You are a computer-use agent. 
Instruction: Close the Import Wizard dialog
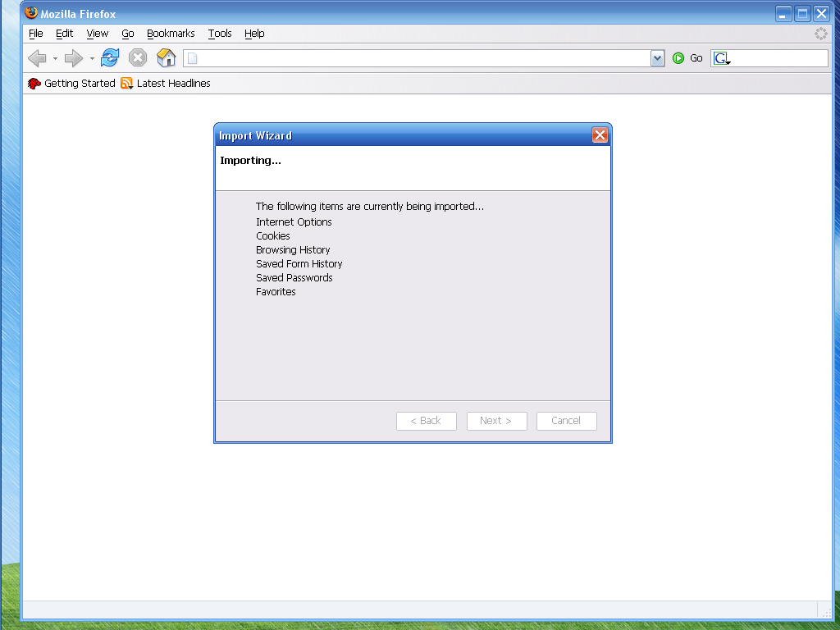[600, 135]
